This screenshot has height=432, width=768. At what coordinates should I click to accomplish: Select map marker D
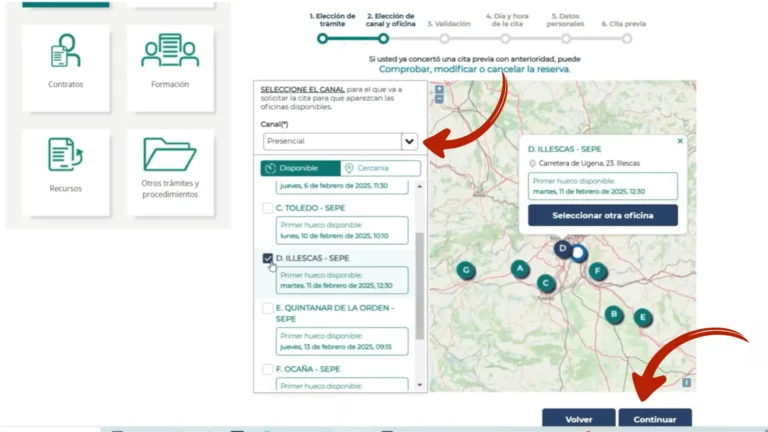563,248
